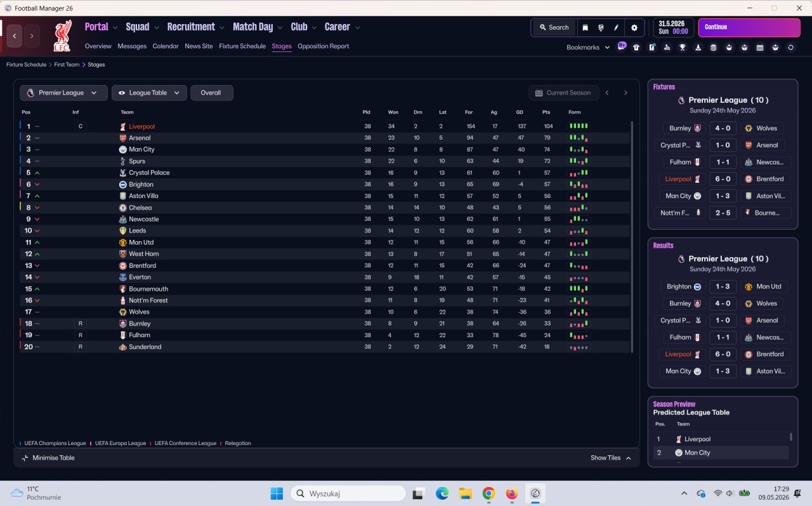812x506 pixels.
Task: Click Fixture Schedule breadcrumb link
Action: tap(26, 65)
